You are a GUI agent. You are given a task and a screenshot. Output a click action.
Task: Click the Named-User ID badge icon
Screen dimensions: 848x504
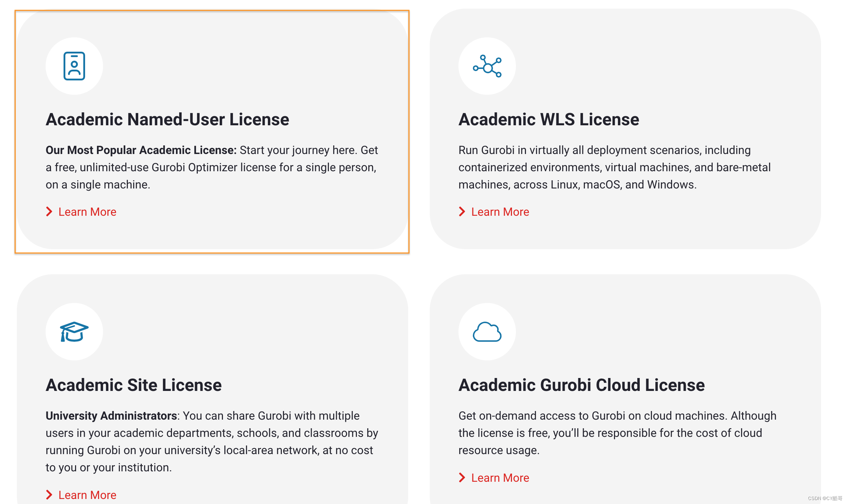[x=74, y=66]
